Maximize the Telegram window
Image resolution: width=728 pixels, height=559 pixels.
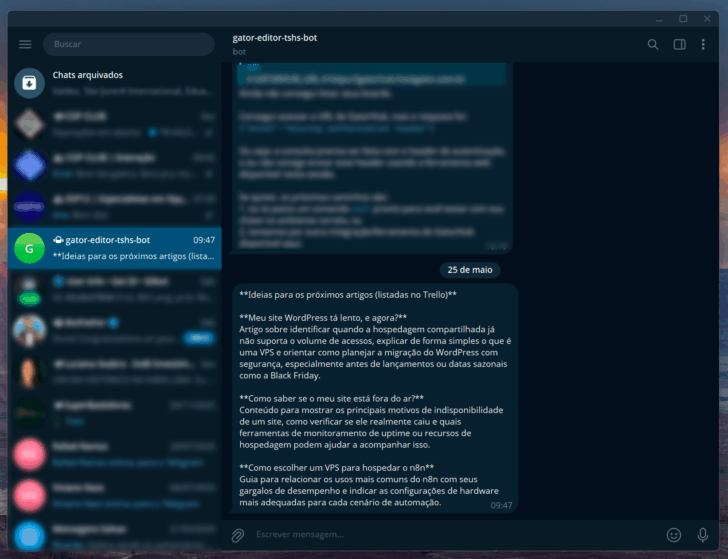pos(683,19)
